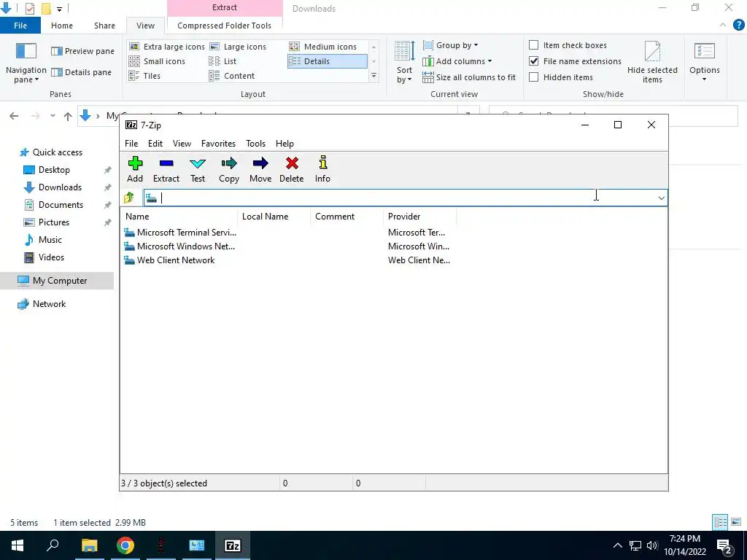Sort by the Provider column header
747x560 pixels.
coord(419,217)
